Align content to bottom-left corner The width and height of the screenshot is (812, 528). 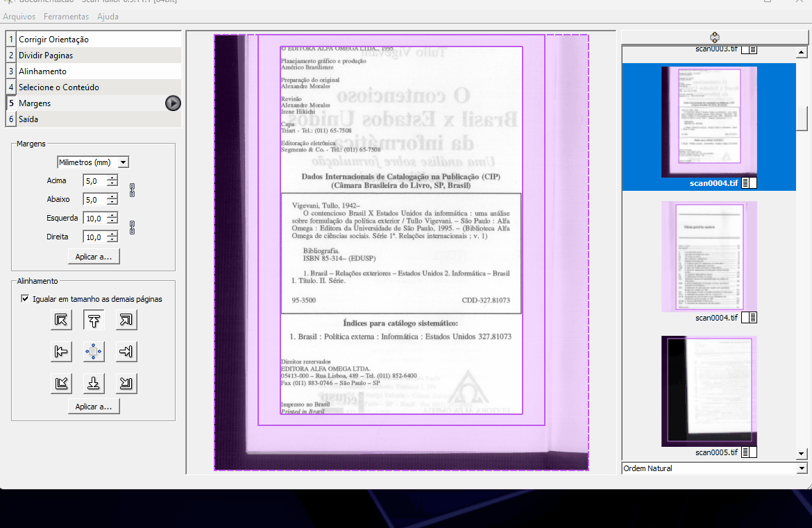pos(61,384)
